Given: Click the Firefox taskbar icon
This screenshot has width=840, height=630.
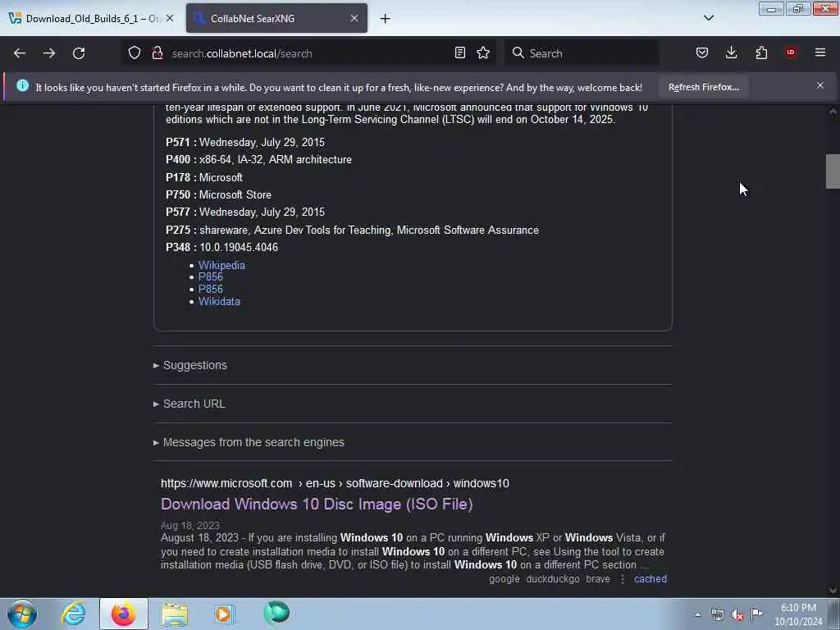Looking at the screenshot, I should pos(123,614).
